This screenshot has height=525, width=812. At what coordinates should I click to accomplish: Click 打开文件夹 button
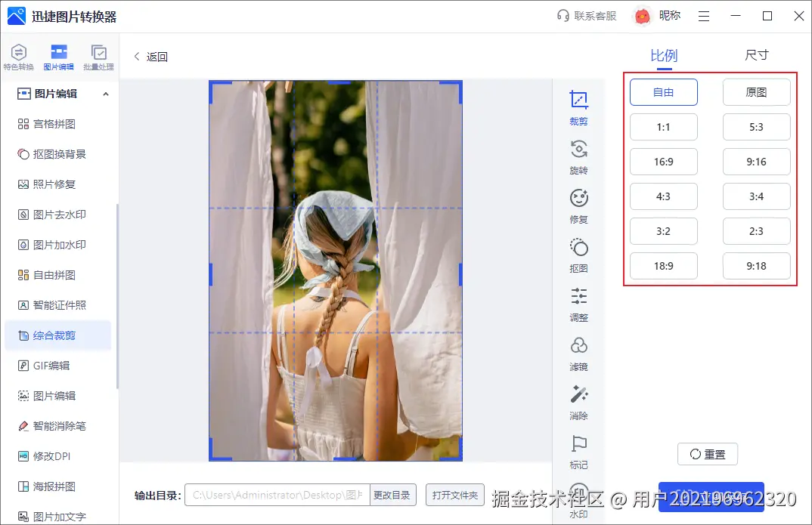[454, 495]
